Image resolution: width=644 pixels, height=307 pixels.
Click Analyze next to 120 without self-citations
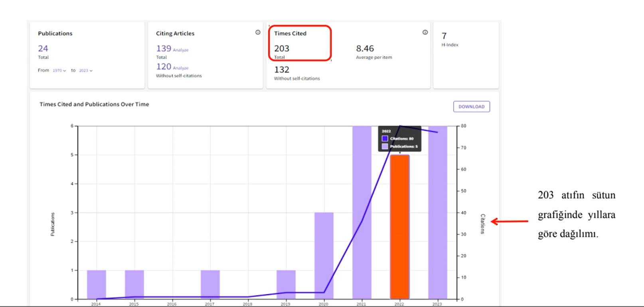tap(181, 68)
